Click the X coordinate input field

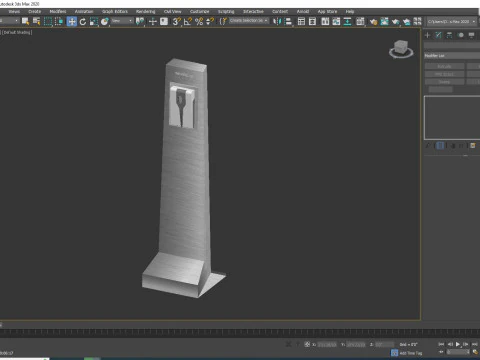(x=327, y=344)
